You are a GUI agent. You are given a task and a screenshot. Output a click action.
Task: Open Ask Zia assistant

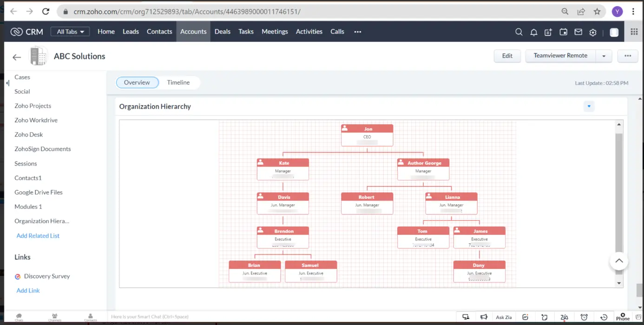504,317
